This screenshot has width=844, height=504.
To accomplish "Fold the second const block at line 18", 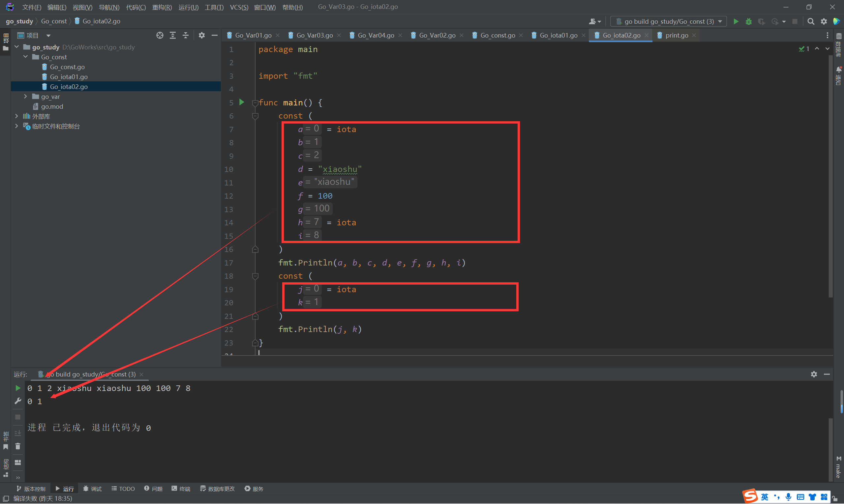I will [x=255, y=276].
